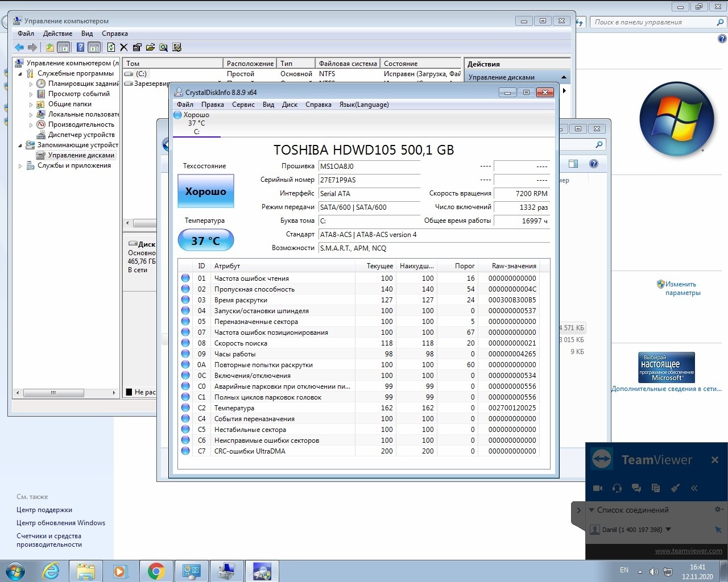
Task: Start TeamViewer video camera icon
Action: coord(598,488)
